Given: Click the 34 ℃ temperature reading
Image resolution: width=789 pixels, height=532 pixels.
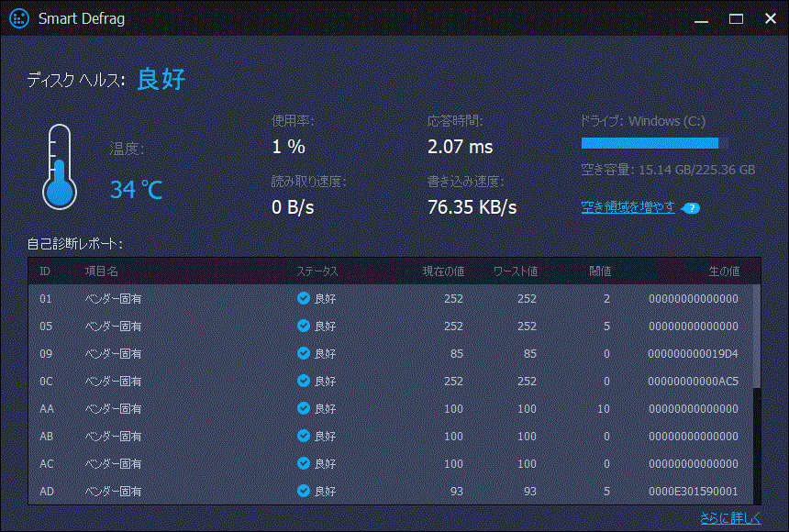Looking at the screenshot, I should click(137, 190).
